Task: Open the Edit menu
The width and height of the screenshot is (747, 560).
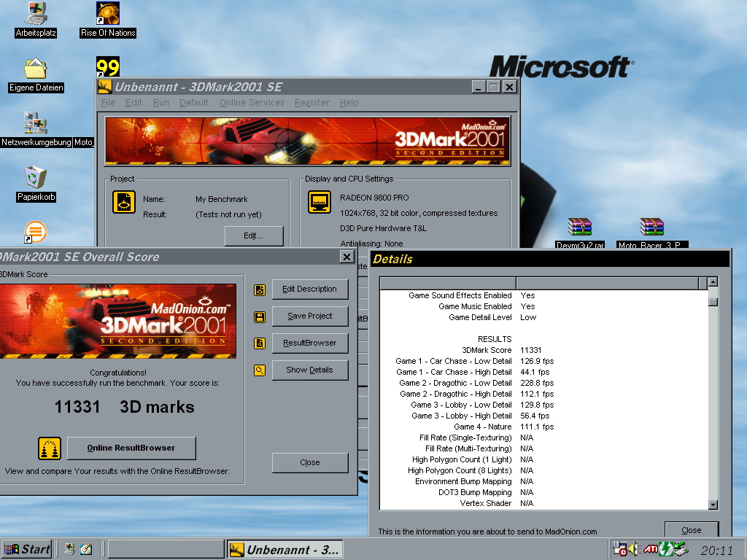Action: (134, 103)
